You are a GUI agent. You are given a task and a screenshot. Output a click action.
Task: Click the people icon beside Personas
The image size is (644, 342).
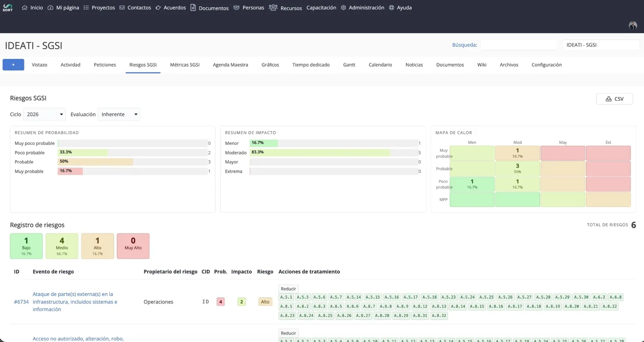(x=236, y=8)
